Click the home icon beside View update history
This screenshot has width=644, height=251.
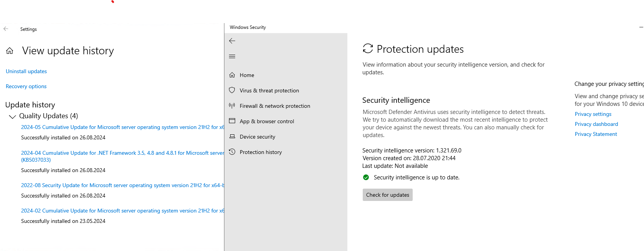pyautogui.click(x=10, y=51)
